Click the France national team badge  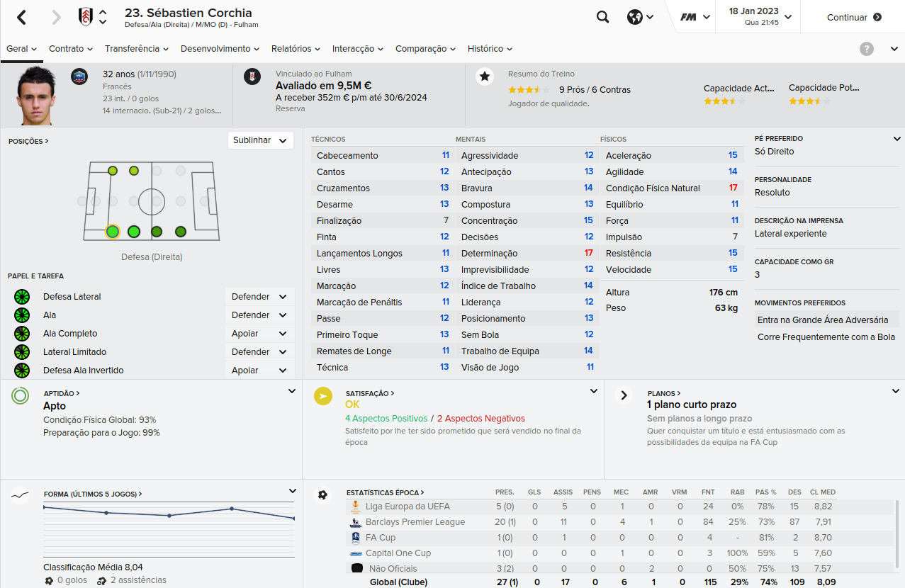(x=79, y=77)
